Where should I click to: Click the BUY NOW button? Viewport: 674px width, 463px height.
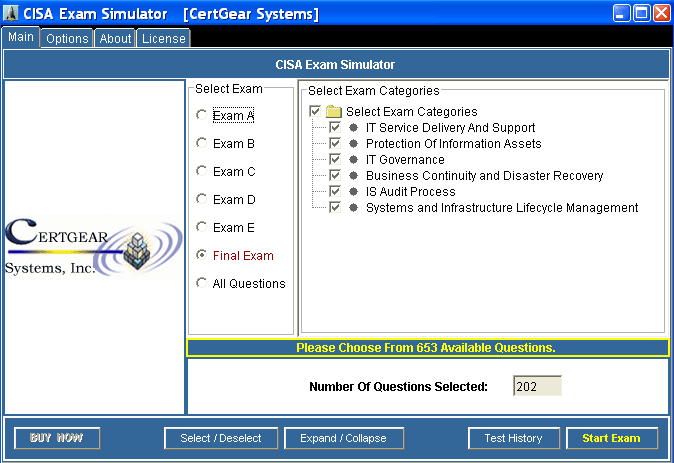[x=57, y=438]
